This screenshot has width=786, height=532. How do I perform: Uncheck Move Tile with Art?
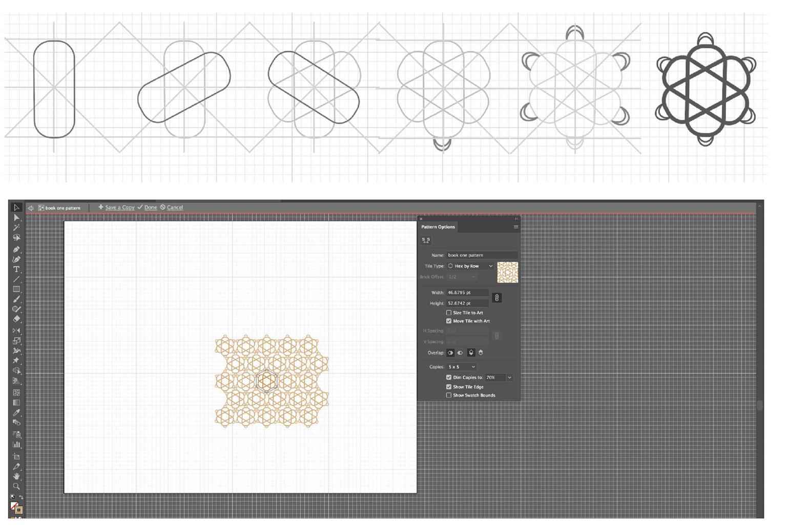pyautogui.click(x=449, y=321)
